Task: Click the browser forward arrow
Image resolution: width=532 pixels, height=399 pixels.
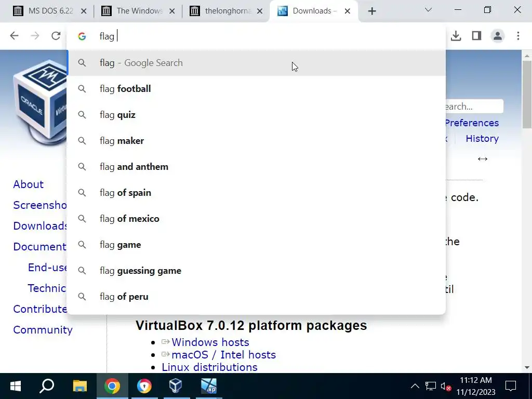Action: 35,36
